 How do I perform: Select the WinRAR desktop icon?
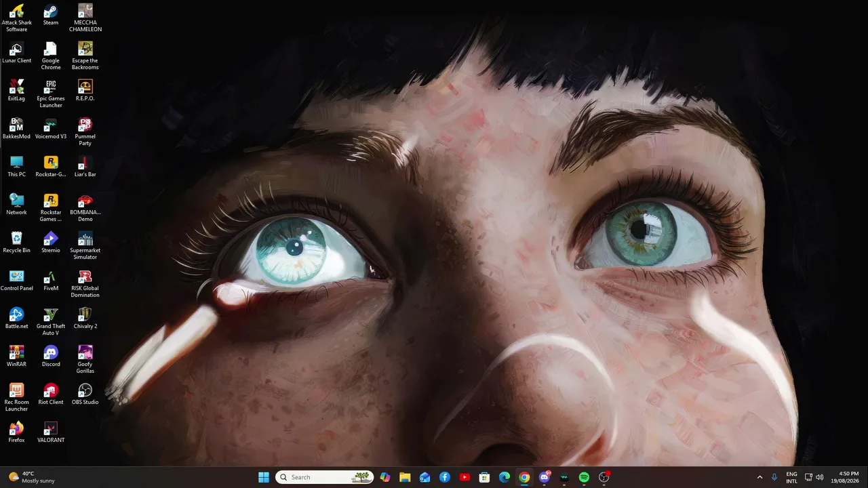click(x=17, y=357)
